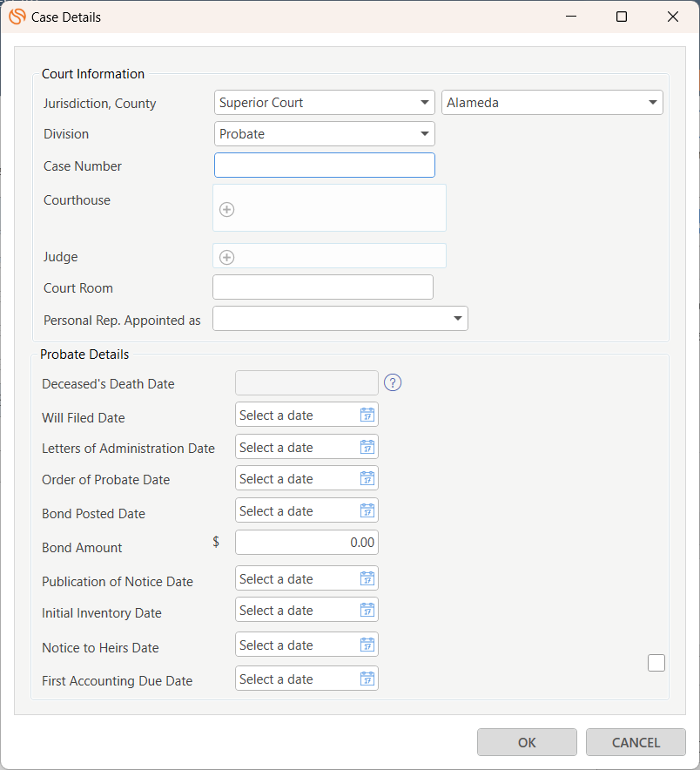The image size is (700, 770).
Task: Open calendar for Publication of Notice Date
Action: pos(367,578)
